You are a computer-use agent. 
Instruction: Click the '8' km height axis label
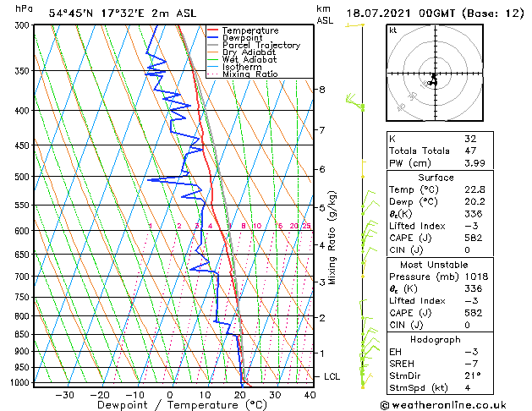coord(322,90)
